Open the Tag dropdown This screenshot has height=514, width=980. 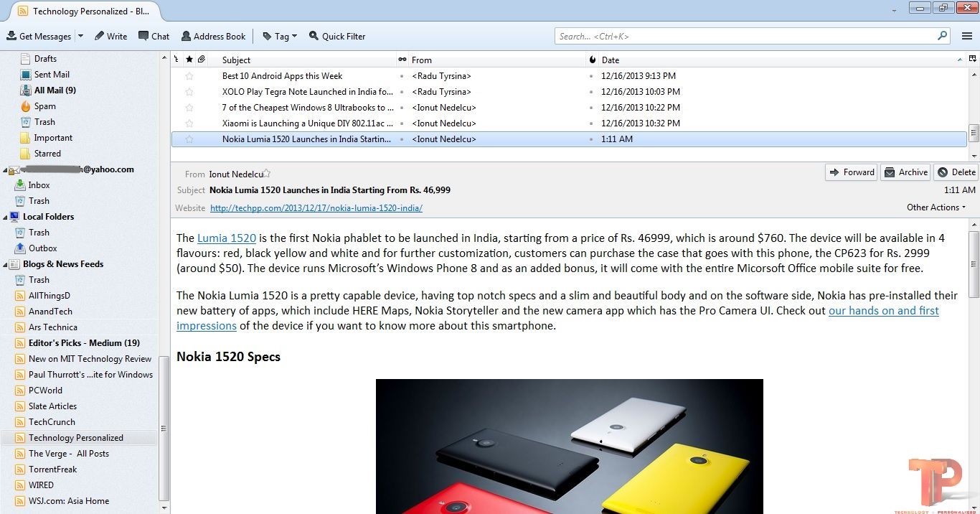pos(280,36)
